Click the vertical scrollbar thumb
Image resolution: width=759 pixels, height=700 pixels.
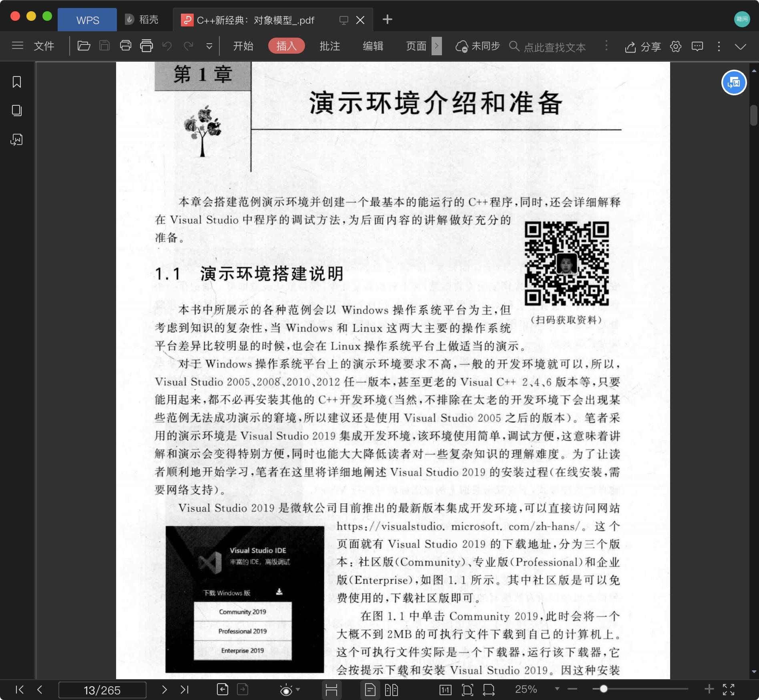[x=754, y=115]
